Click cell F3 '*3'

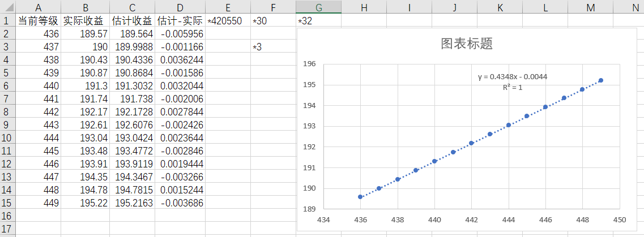click(x=273, y=47)
